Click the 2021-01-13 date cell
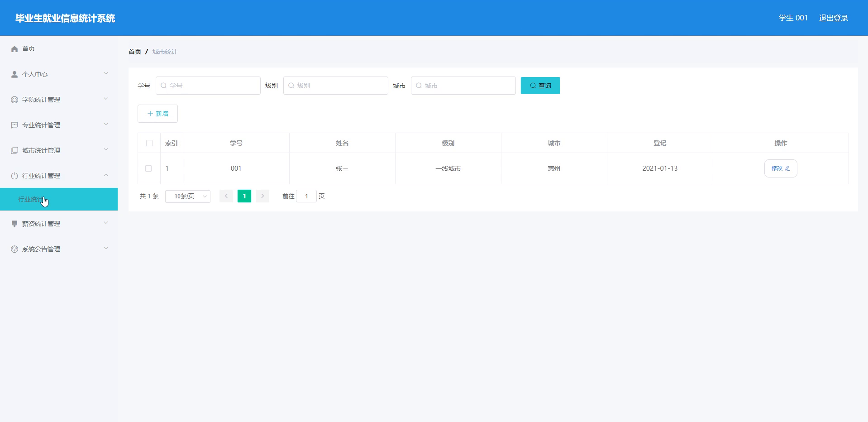The height and width of the screenshot is (422, 868). tap(660, 168)
